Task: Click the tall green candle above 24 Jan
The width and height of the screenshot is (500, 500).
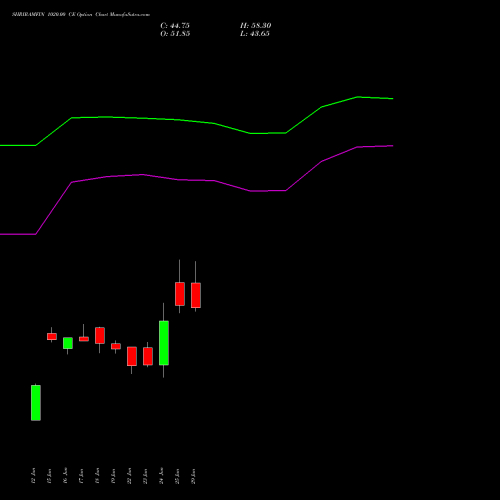Action: [x=164, y=343]
